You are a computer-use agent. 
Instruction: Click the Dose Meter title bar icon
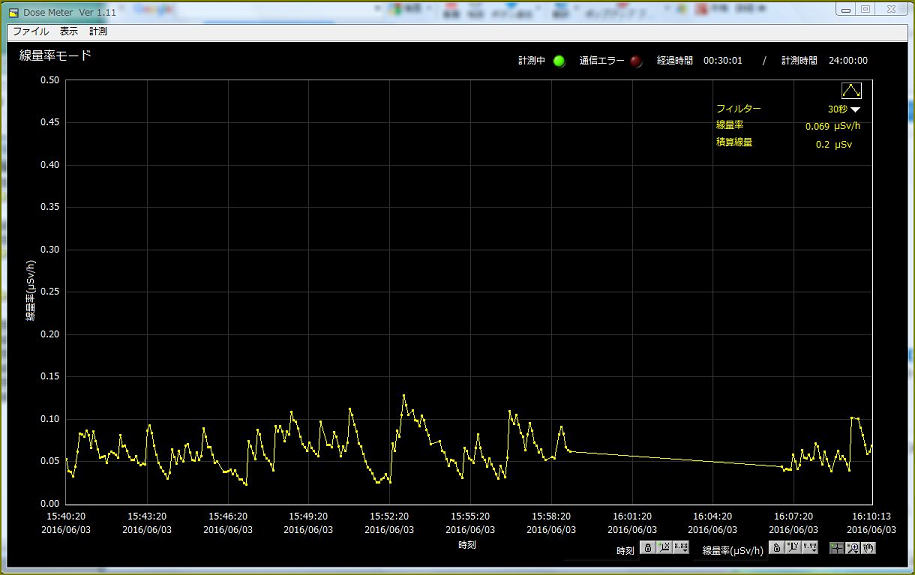(x=14, y=10)
